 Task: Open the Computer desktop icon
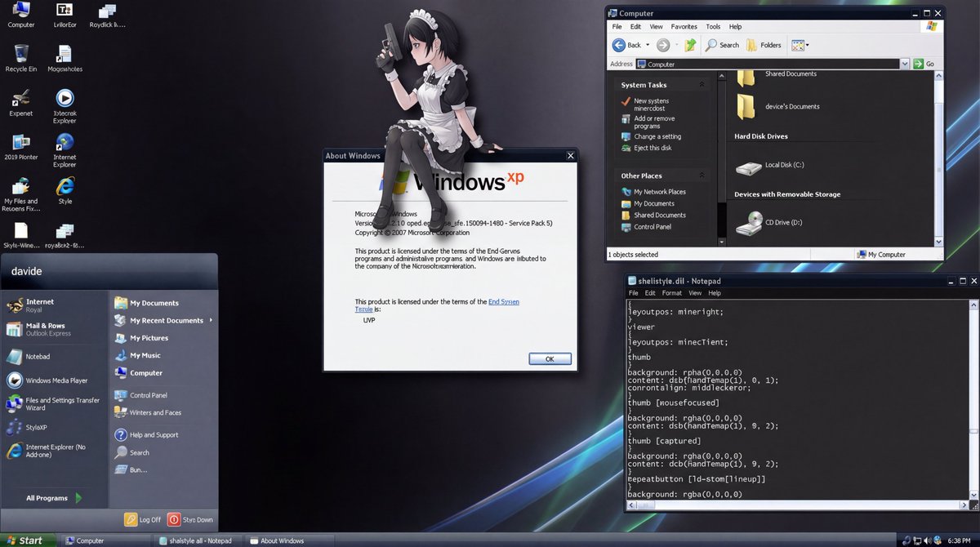tap(20, 15)
